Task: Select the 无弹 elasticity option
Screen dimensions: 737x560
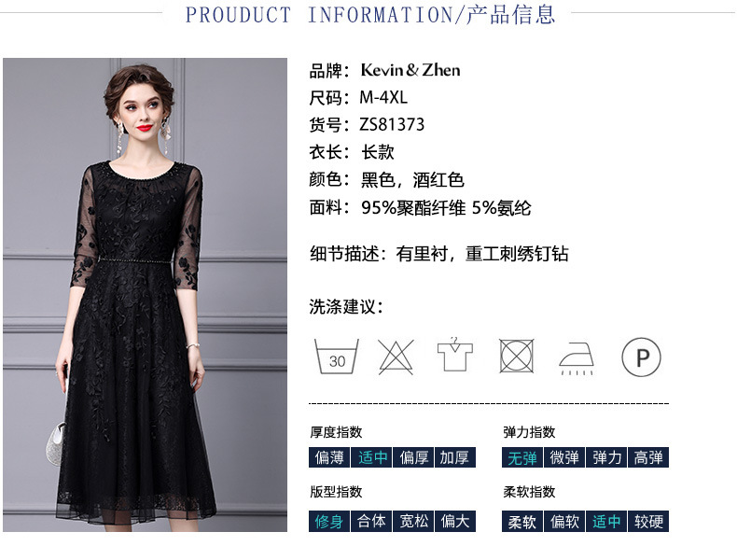Action: point(522,457)
